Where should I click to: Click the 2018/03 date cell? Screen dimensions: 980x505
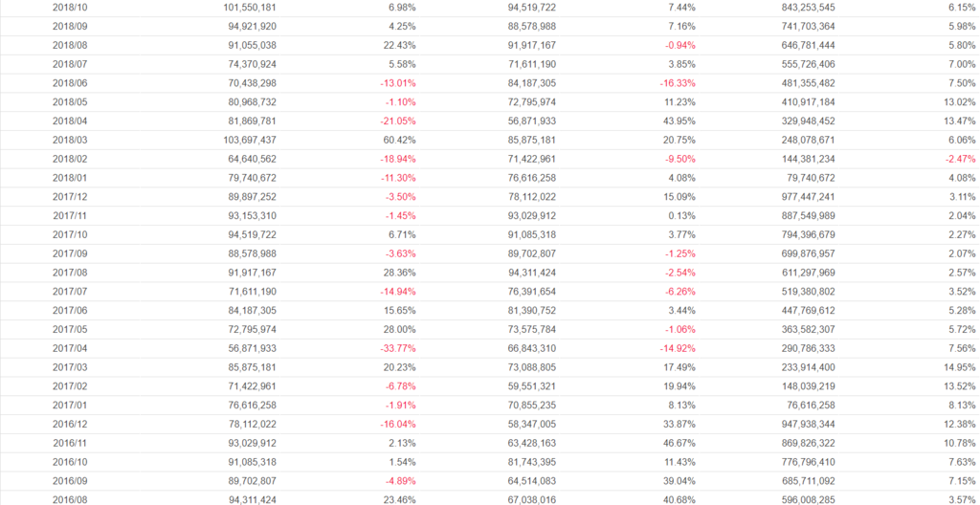coord(70,140)
